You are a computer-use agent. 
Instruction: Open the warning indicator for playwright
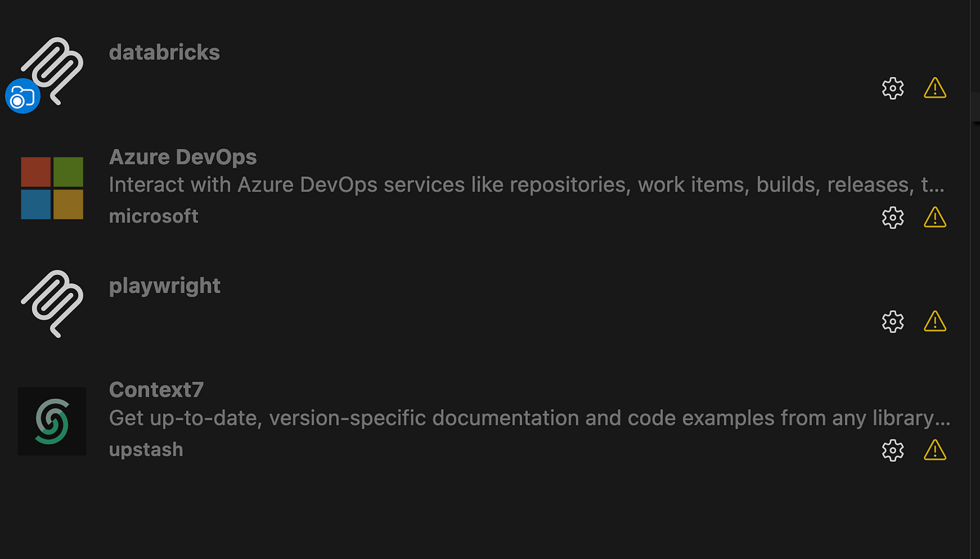934,322
